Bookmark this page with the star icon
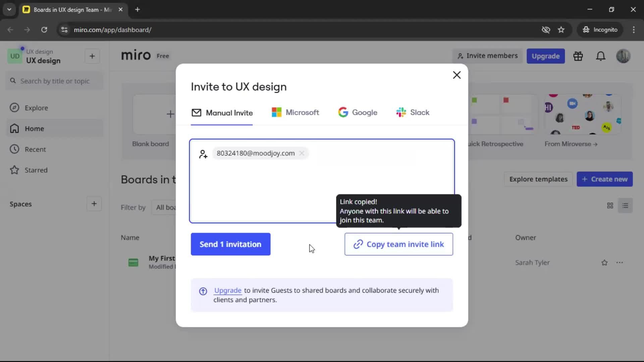Viewport: 644px width, 362px height. point(561,30)
